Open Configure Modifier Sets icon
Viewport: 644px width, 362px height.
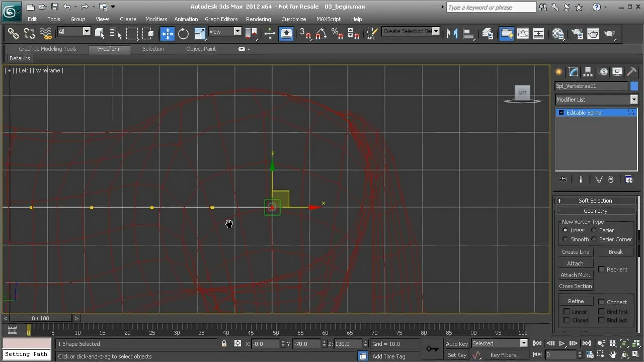[628, 179]
